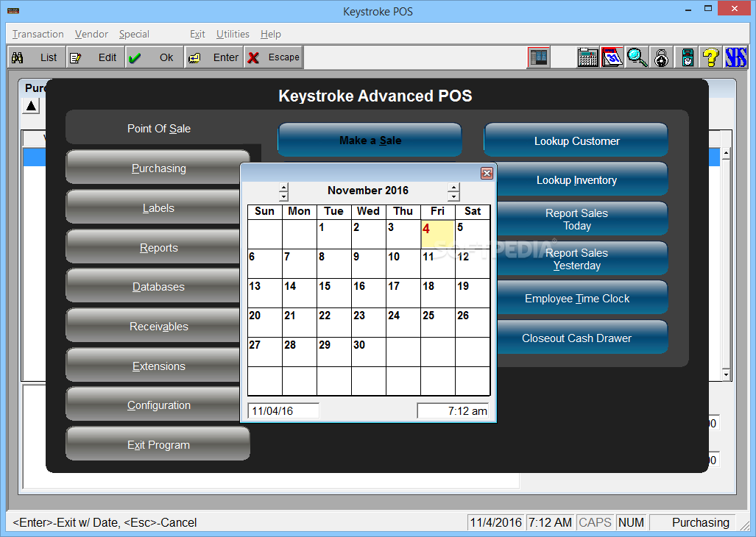Open the time clock toolbar icon
Screen dimensions: 756x537
pyautogui.click(x=687, y=57)
